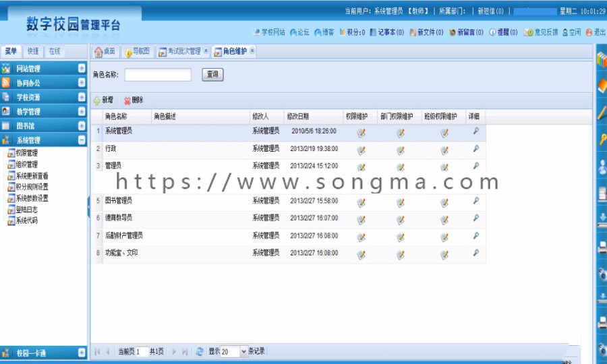Screen dimensions: 607x364
Task: Refresh the role list in pager bar
Action: pyautogui.click(x=200, y=352)
